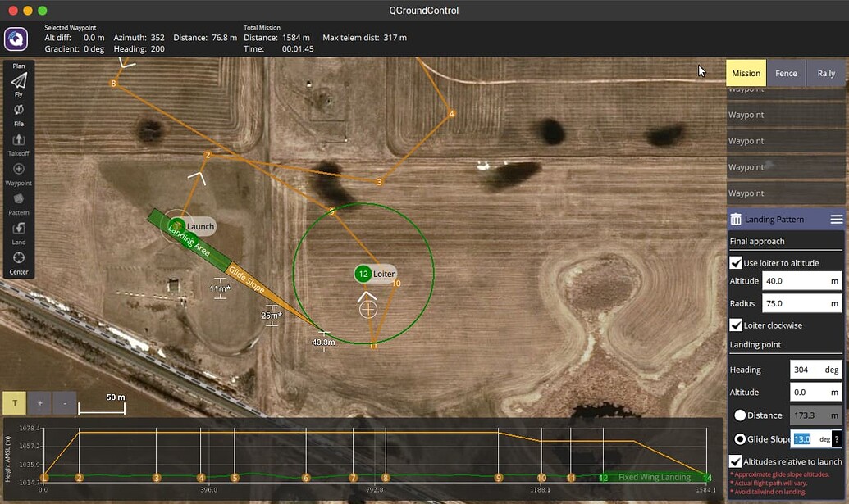The image size is (849, 504).
Task: Delete Landing Pattern with the trash icon
Action: 736,220
